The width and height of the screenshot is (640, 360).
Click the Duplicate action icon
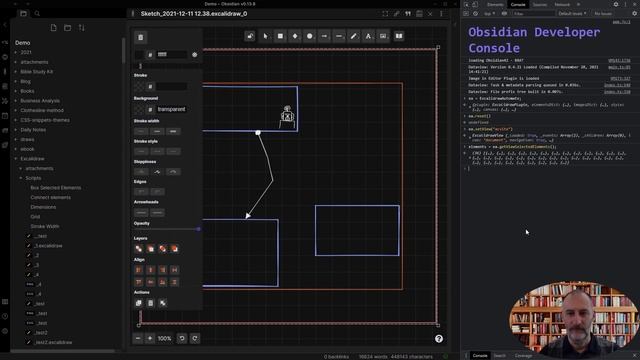pos(139,303)
